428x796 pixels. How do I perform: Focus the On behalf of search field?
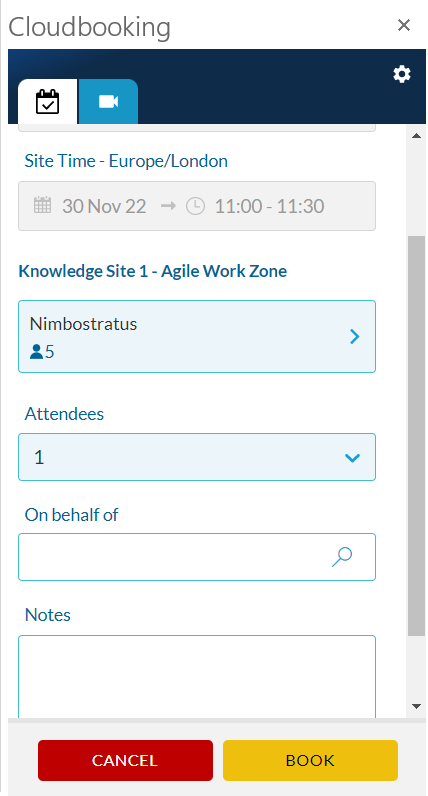coord(197,557)
